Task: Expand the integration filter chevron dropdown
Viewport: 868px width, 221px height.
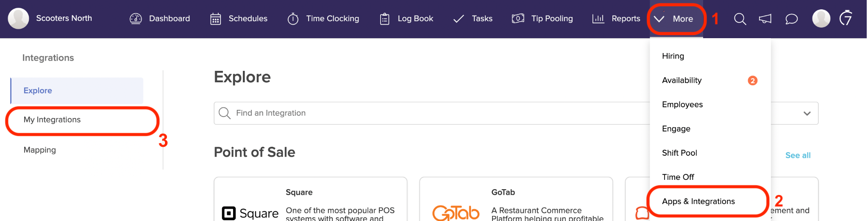Action: (807, 113)
